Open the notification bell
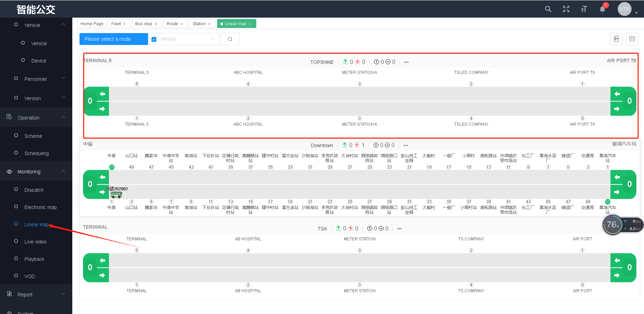Image resolution: width=644 pixels, height=314 pixels. (602, 9)
